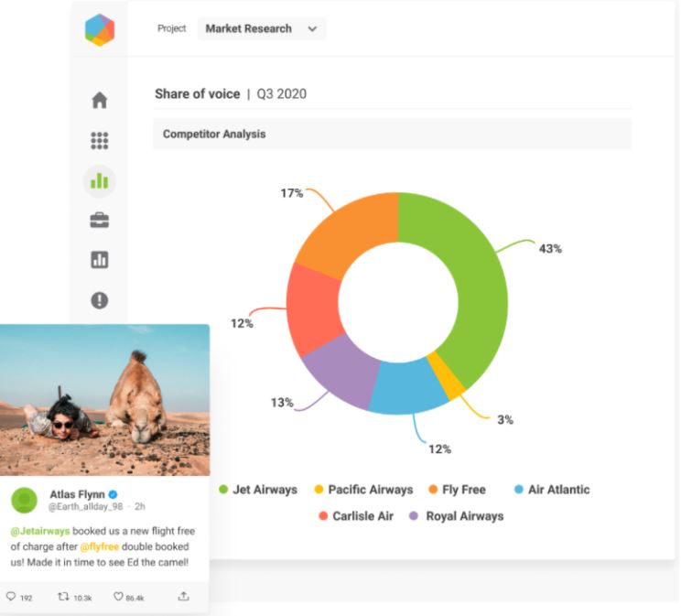The image size is (681, 616).
Task: Click the alert exclamation sidebar icon
Action: [100, 299]
